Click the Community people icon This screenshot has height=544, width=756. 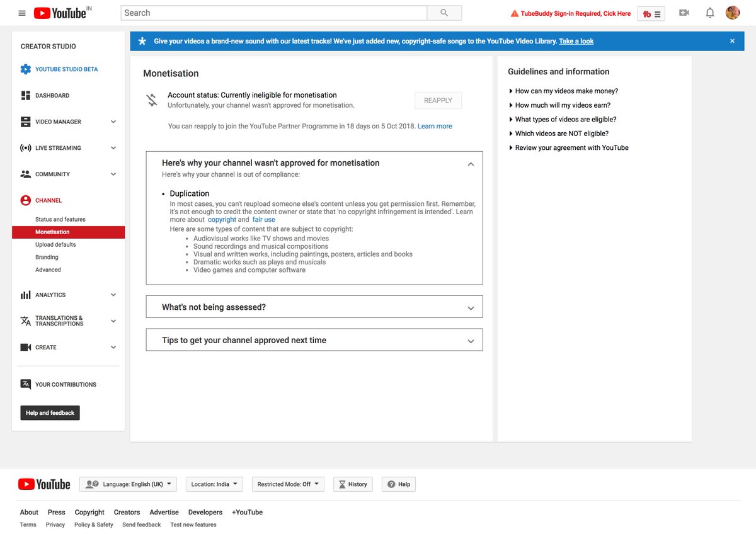click(25, 174)
